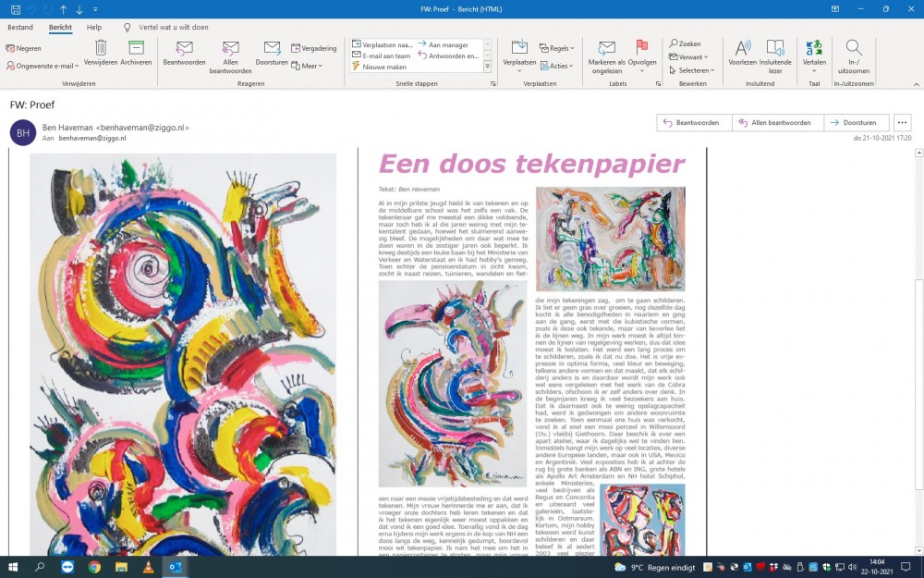This screenshot has height=578, width=924.
Task: Click the 'Vertel wat u wilt doen' search box
Action: (174, 27)
